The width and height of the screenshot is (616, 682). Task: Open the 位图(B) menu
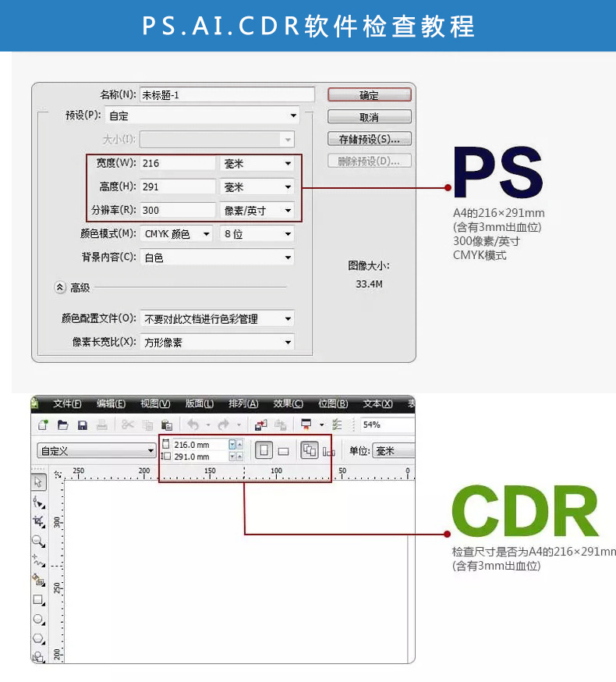click(333, 404)
